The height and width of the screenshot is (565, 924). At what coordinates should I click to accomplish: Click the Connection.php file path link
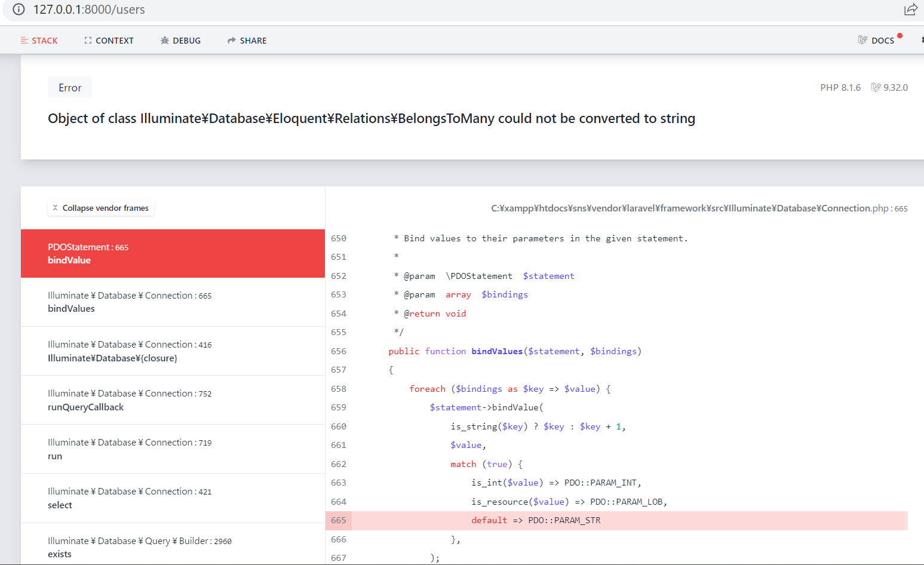pos(699,208)
